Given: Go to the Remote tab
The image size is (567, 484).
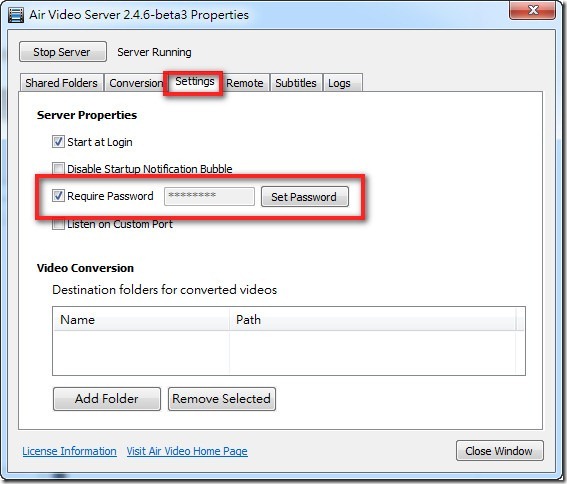Looking at the screenshot, I should tap(245, 83).
